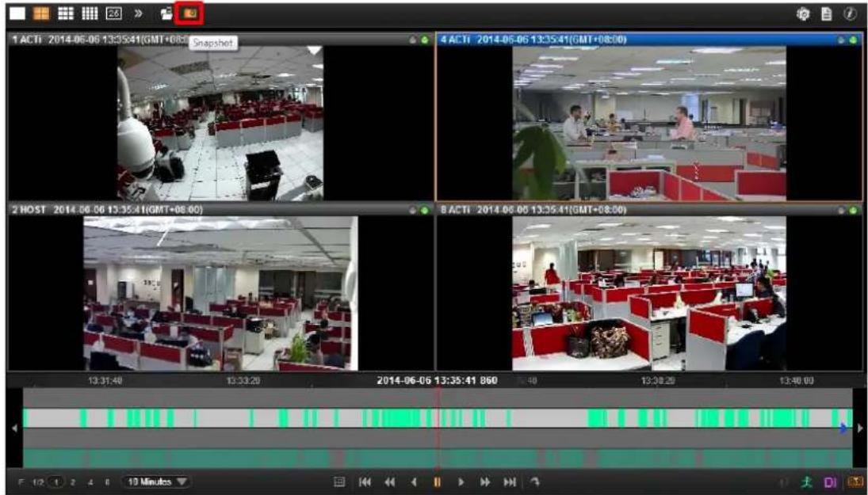Set playback speed to 1/2
The image size is (868, 495).
(x=37, y=482)
